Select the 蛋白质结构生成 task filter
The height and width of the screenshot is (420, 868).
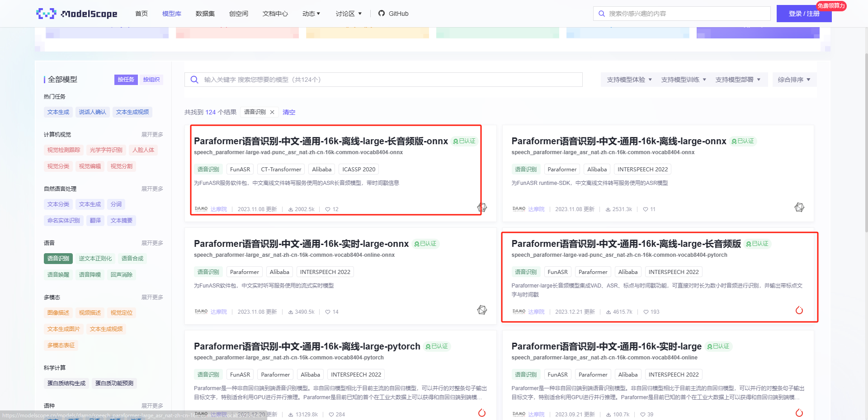pos(66,383)
